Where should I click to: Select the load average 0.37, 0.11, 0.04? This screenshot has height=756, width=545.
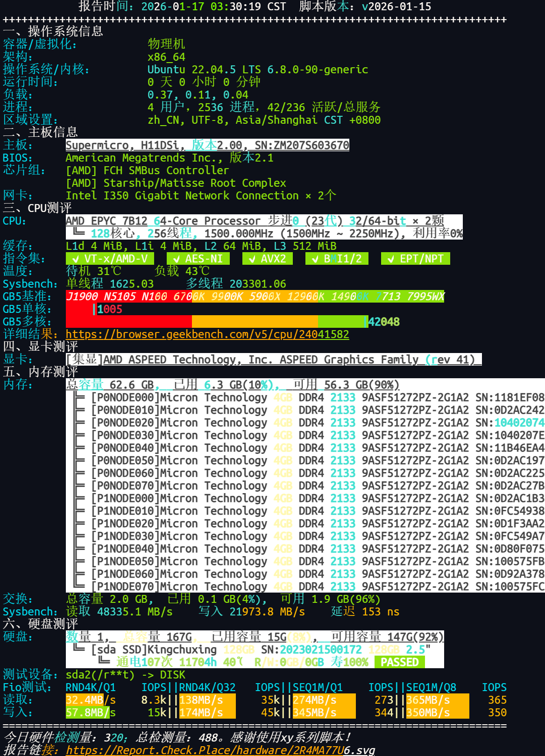coord(198,95)
